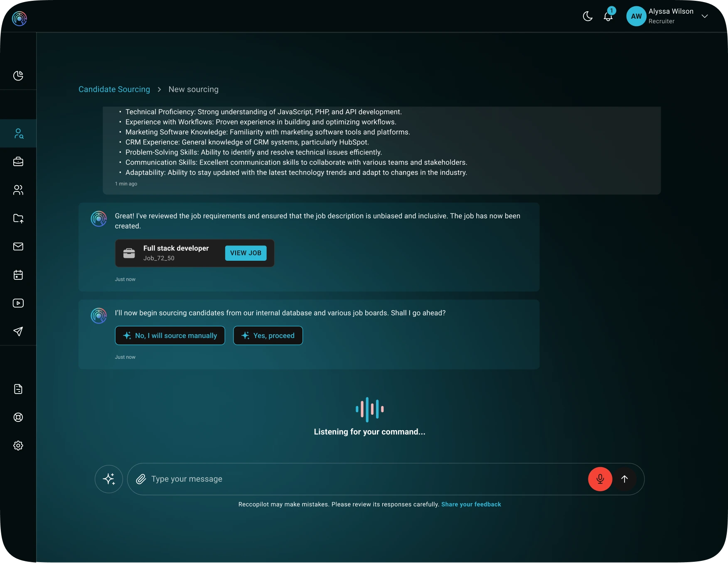The image size is (728, 563).
Task: Select the candidate search icon in sidebar
Action: [x=18, y=133]
